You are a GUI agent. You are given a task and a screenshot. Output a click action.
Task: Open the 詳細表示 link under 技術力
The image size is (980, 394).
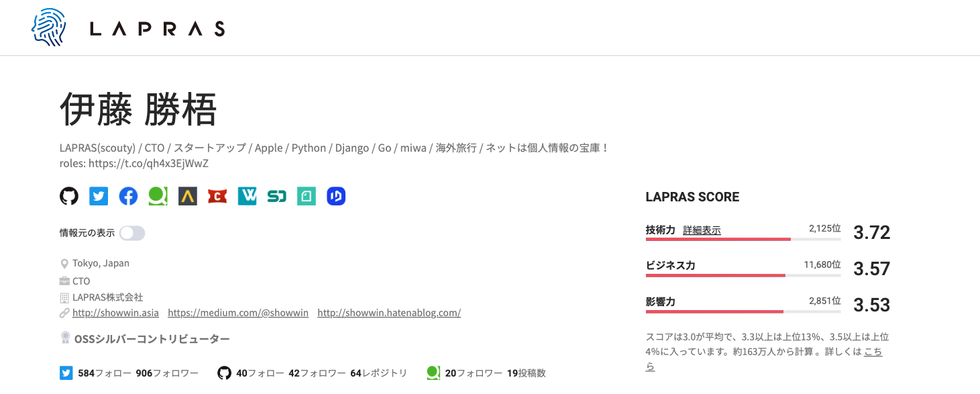coord(702,230)
